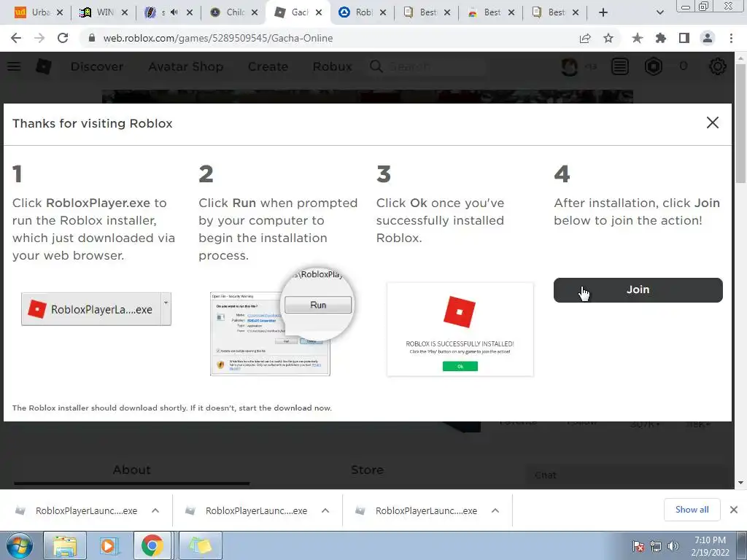The height and width of the screenshot is (560, 747).
Task: Open the filled star extension icon
Action: tap(637, 38)
